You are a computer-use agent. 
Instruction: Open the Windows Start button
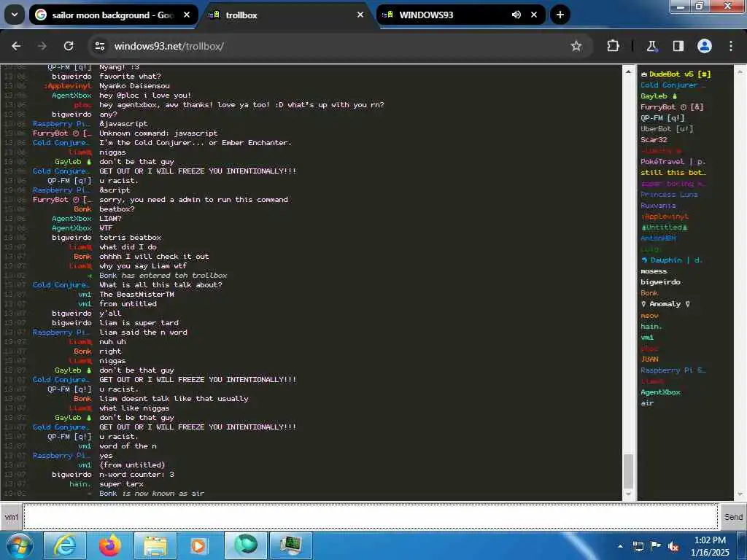point(19,545)
